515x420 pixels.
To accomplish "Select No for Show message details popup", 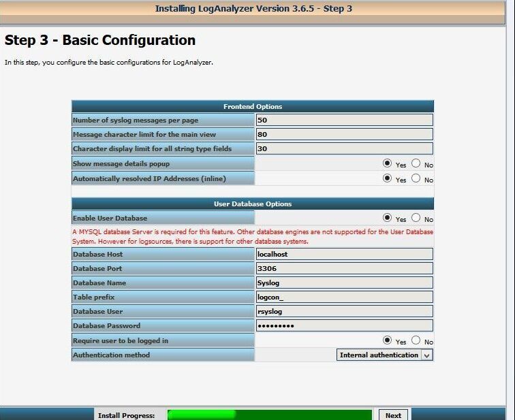I will point(416,163).
